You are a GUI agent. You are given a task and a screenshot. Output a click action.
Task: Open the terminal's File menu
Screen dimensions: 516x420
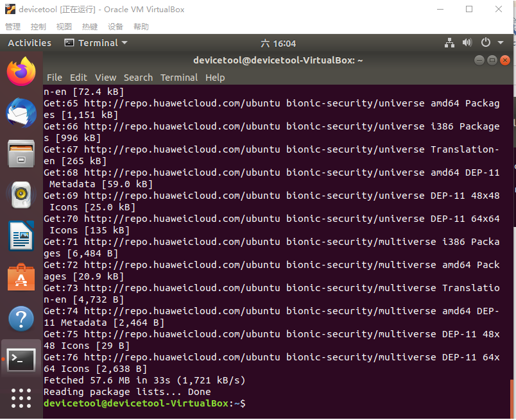pos(55,78)
